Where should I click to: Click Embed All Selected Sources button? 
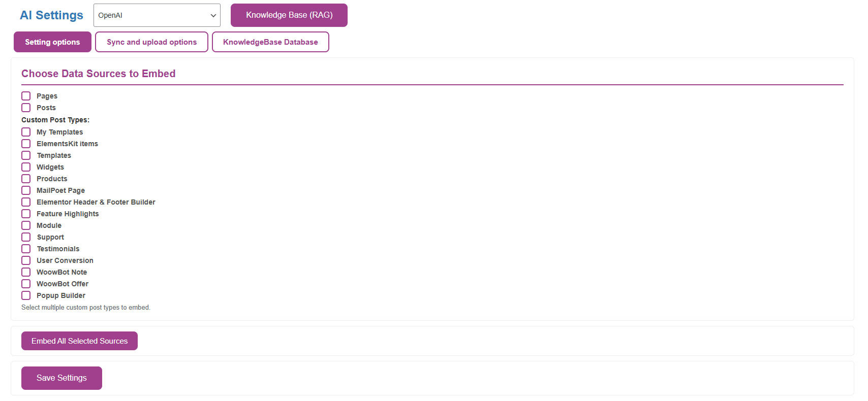pyautogui.click(x=79, y=341)
